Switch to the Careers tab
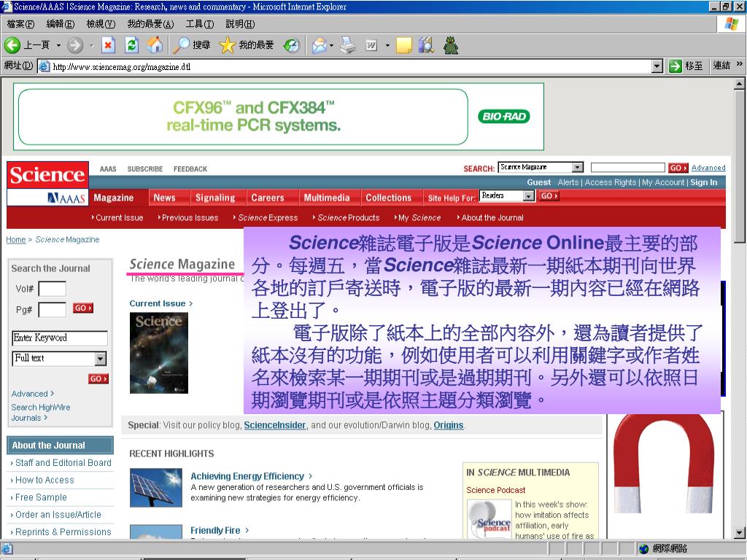 click(268, 198)
